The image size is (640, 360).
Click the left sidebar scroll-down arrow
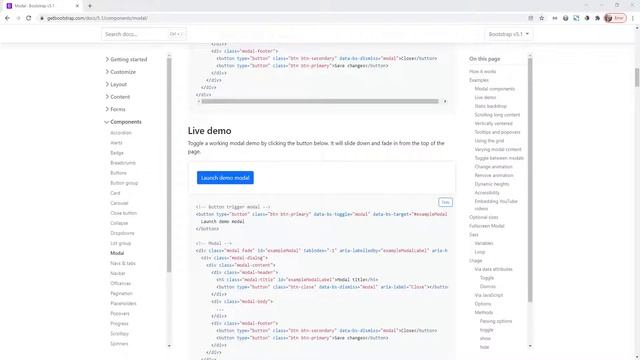(169, 346)
